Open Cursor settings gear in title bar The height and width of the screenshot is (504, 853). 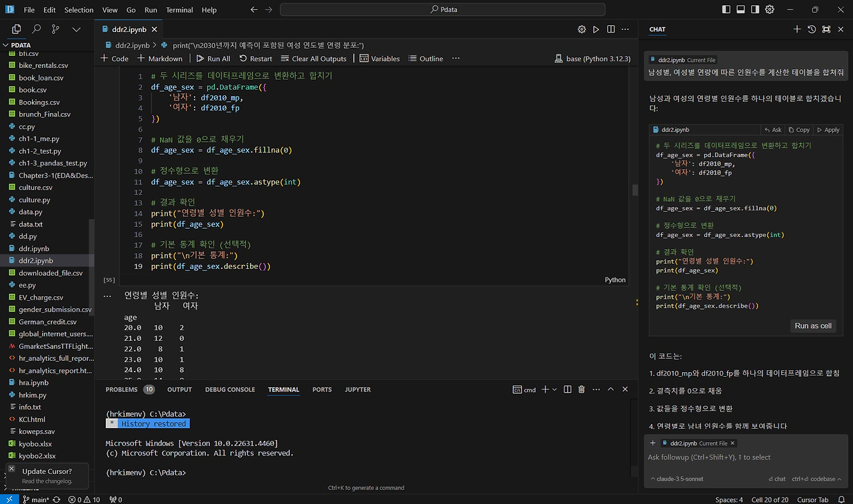pyautogui.click(x=770, y=10)
